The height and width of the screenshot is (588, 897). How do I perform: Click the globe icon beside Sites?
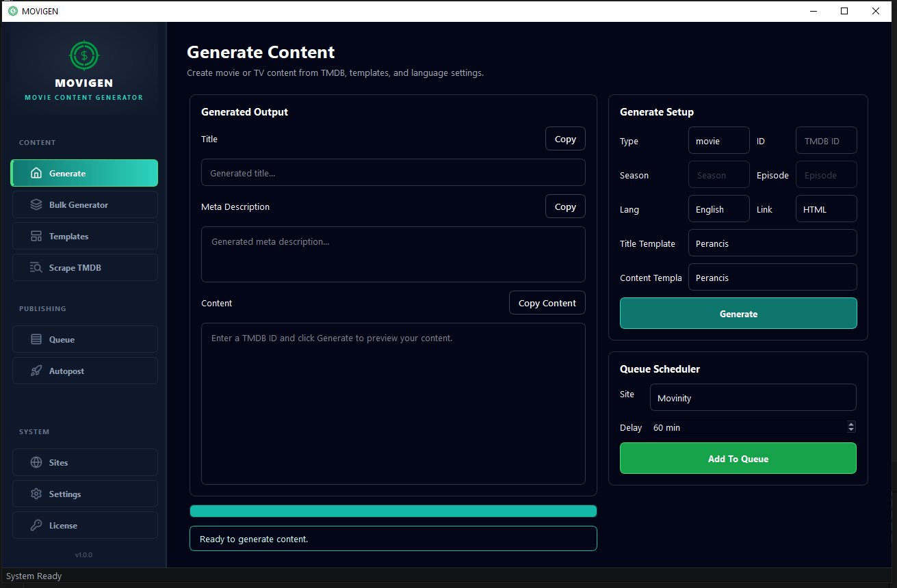click(x=36, y=463)
